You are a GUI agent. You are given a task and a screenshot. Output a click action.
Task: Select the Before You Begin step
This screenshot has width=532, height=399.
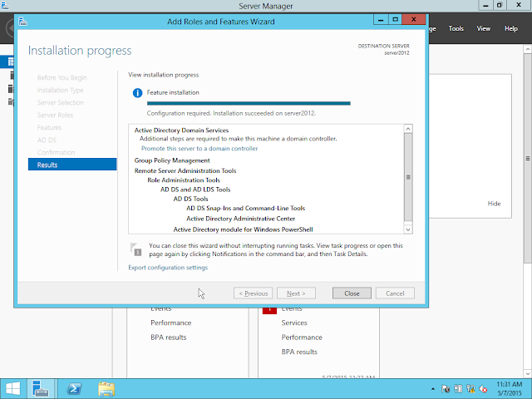tap(62, 77)
